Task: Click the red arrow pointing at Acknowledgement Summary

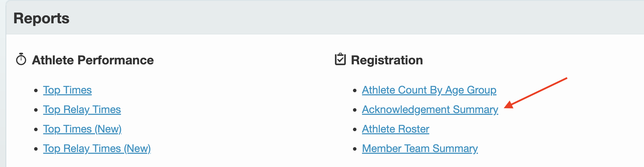Action: click(x=536, y=92)
